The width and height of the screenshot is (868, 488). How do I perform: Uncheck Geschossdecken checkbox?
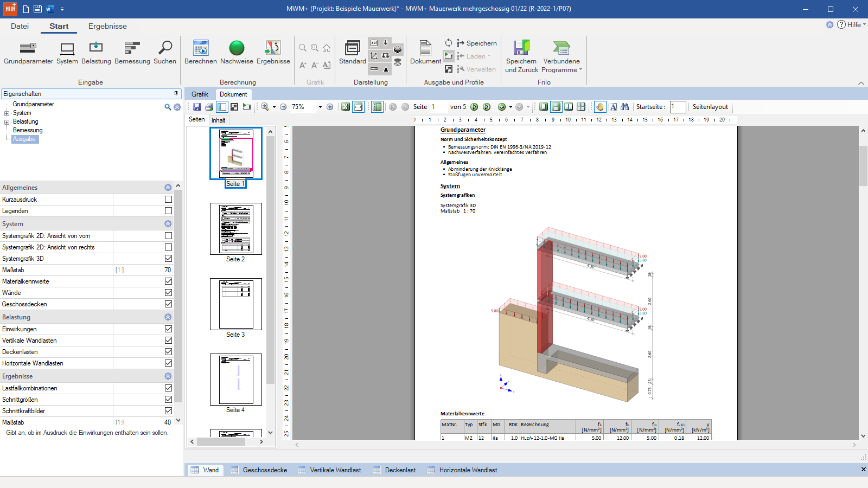point(168,304)
